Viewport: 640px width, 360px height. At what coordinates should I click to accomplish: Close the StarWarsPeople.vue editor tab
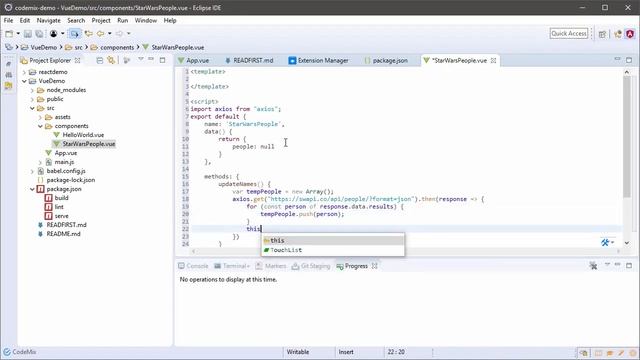[x=493, y=60]
